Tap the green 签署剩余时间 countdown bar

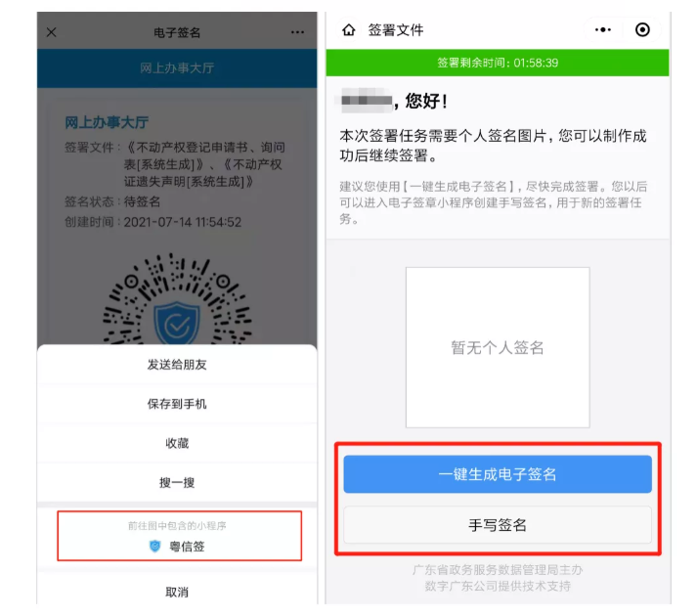[x=498, y=63]
